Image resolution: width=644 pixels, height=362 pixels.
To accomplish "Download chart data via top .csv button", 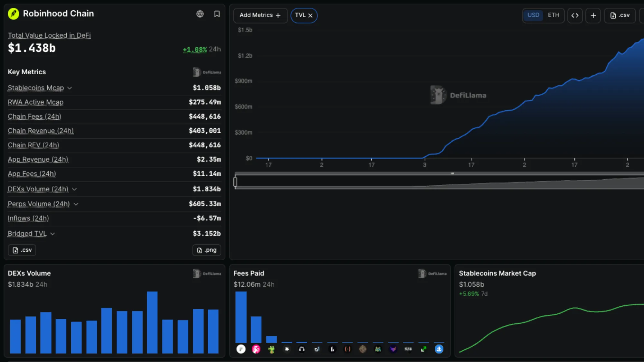I will (620, 15).
